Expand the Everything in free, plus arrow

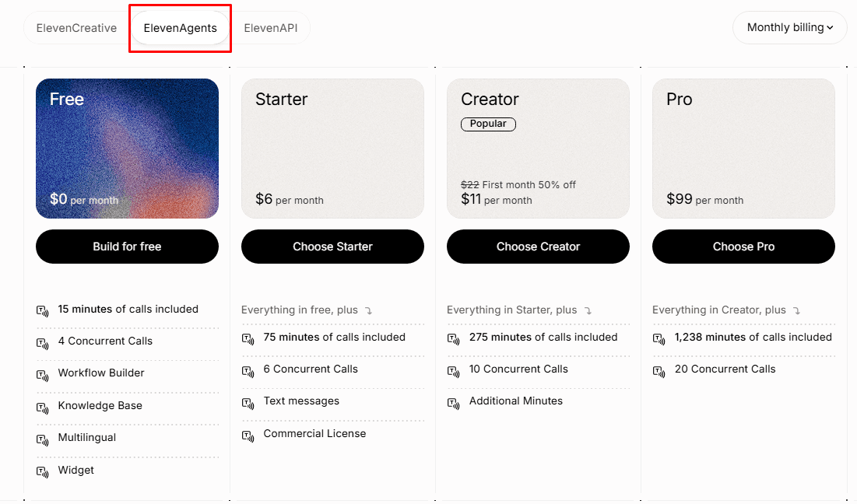(368, 310)
